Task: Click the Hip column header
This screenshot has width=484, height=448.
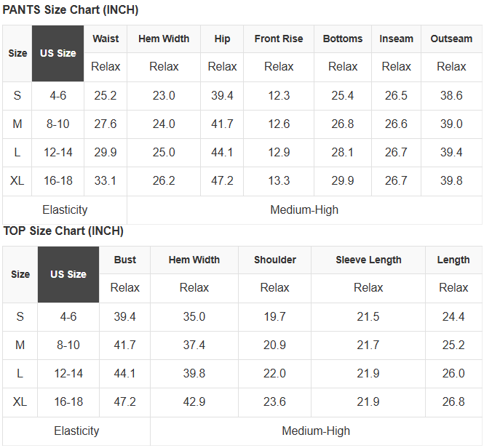Action: [x=222, y=39]
